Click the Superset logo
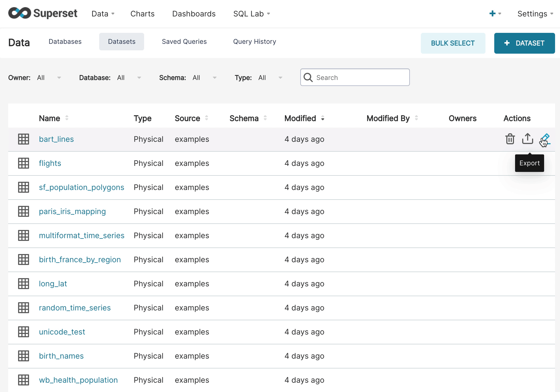 tap(43, 13)
